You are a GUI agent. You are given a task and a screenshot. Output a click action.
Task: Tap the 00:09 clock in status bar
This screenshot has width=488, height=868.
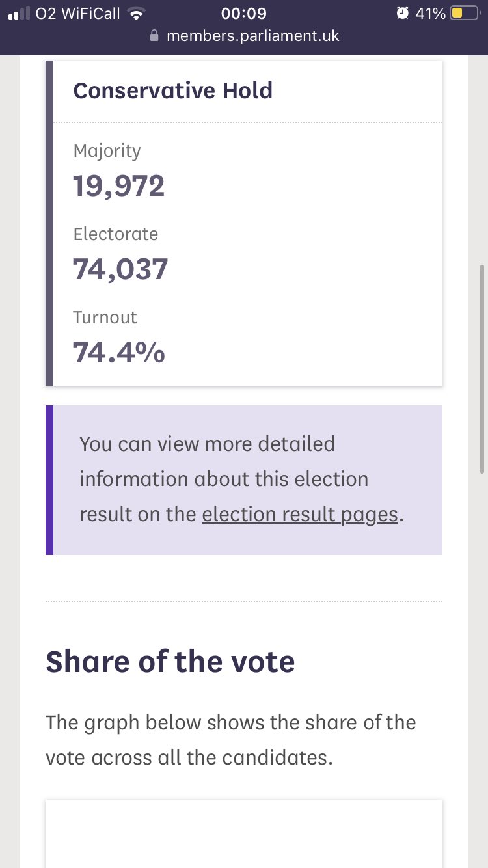point(244,13)
